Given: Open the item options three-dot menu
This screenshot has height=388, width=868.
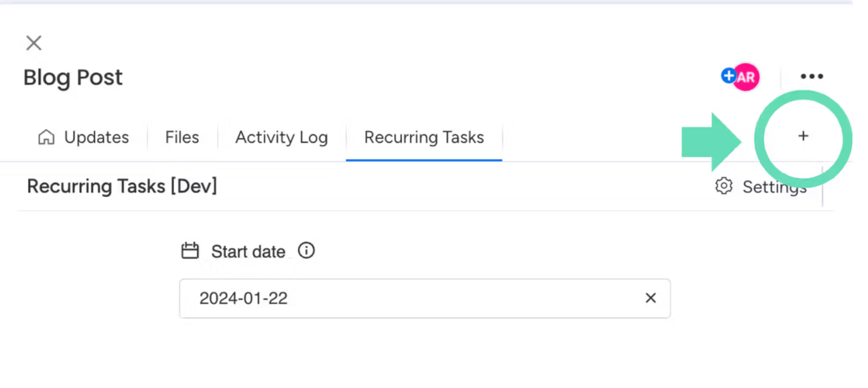Looking at the screenshot, I should point(812,76).
